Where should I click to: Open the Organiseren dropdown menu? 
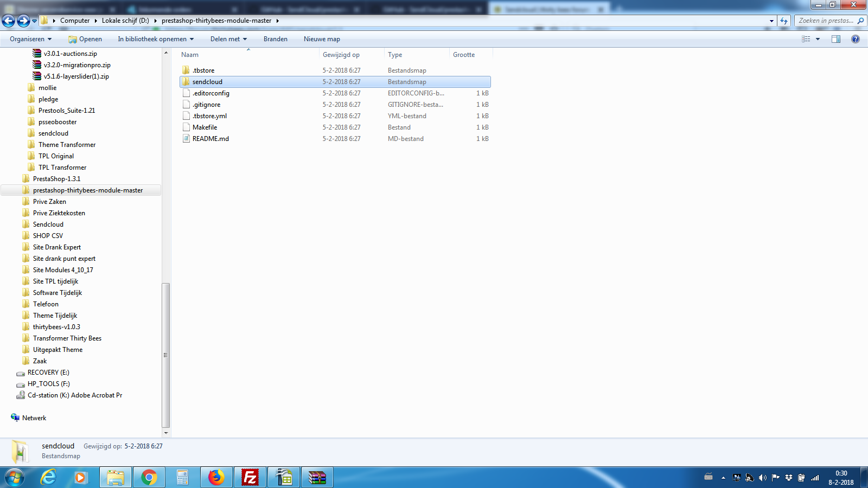[31, 39]
